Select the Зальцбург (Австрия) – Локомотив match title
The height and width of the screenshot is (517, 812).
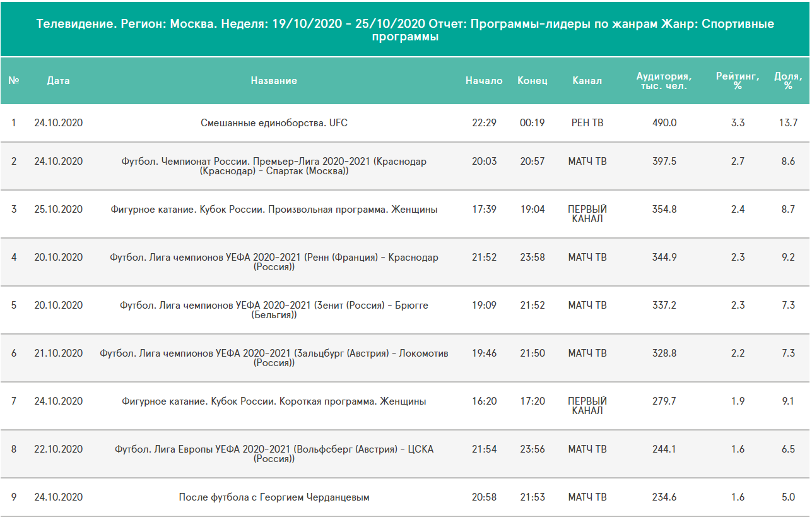pyautogui.click(x=274, y=358)
